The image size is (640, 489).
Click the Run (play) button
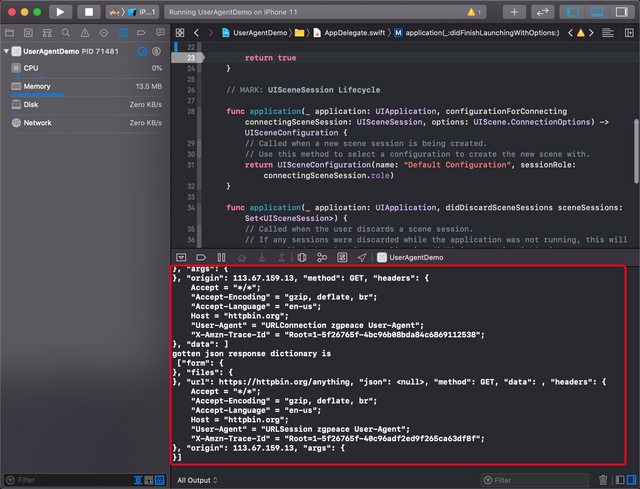60,12
